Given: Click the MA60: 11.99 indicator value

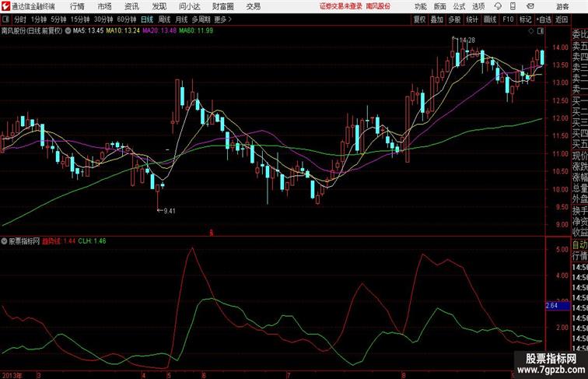Looking at the screenshot, I should (196, 31).
